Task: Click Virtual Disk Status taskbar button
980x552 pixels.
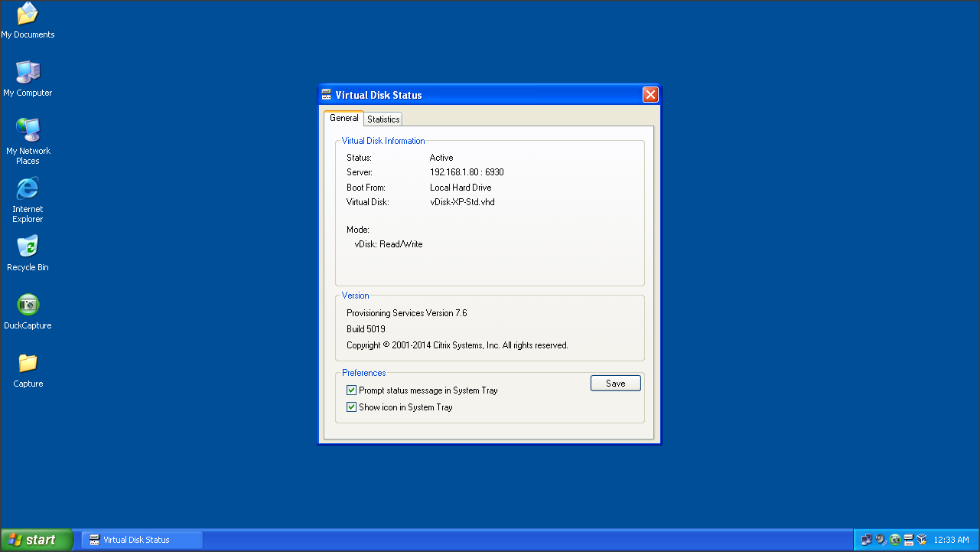Action: 142,540
